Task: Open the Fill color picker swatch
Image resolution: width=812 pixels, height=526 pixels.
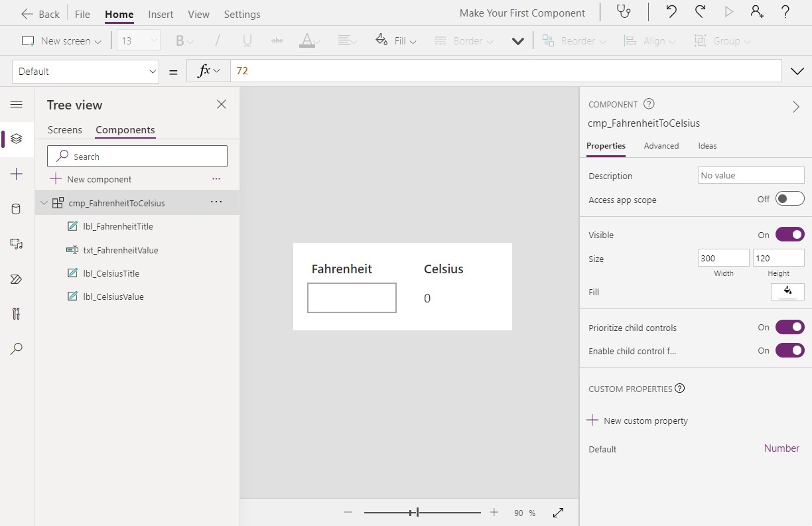Action: [x=787, y=292]
